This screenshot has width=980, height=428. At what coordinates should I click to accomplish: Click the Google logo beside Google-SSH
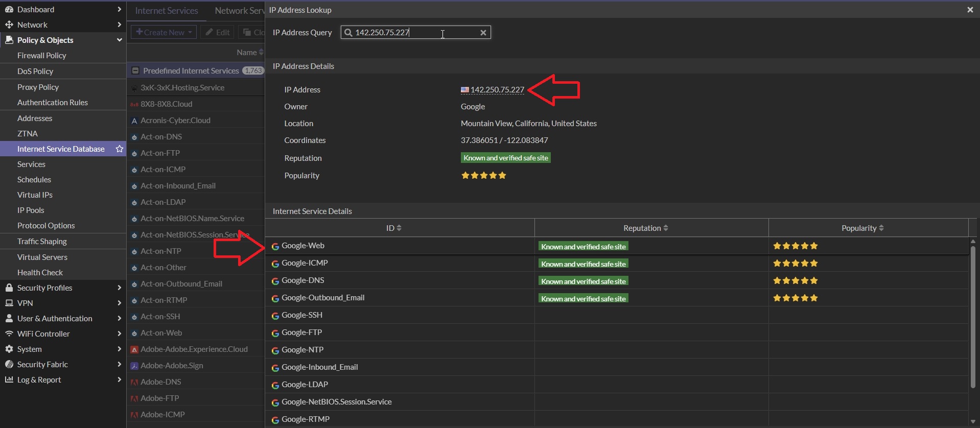pyautogui.click(x=275, y=316)
